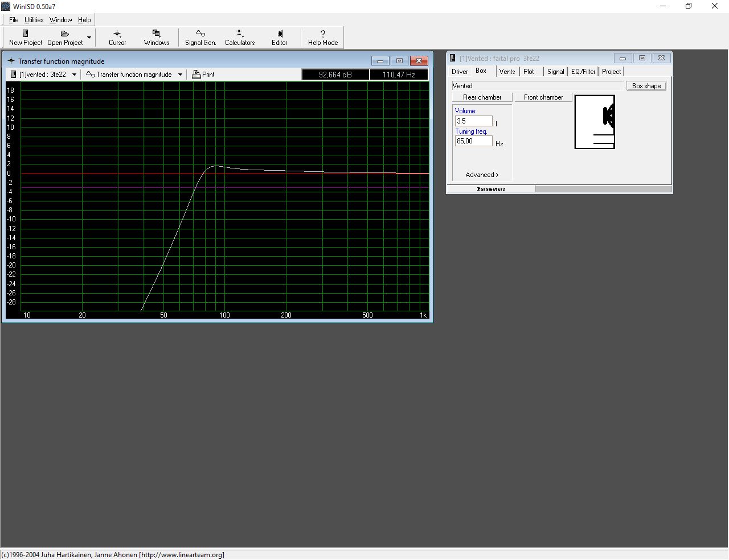The height and width of the screenshot is (560, 729).
Task: Launch the Signal Generator
Action: point(200,38)
